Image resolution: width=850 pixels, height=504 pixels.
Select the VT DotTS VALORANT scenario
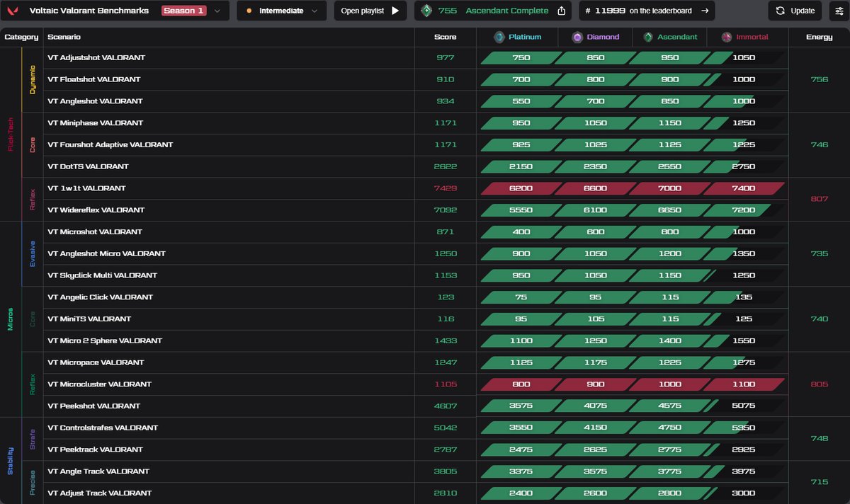[x=88, y=166]
